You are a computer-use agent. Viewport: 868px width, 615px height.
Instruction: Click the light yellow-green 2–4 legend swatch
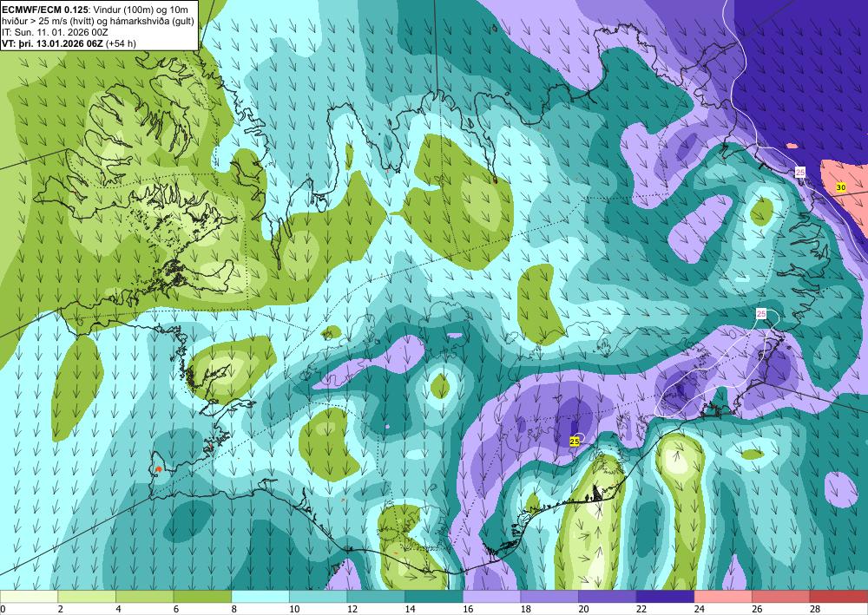point(87,597)
